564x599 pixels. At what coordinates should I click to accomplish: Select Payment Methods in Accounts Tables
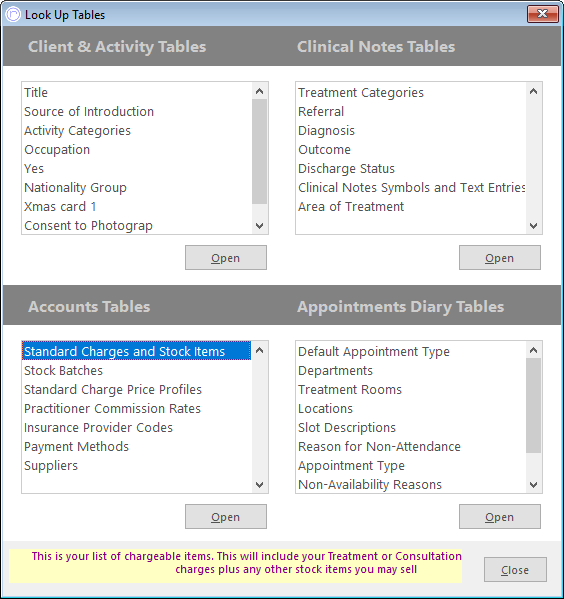click(76, 447)
